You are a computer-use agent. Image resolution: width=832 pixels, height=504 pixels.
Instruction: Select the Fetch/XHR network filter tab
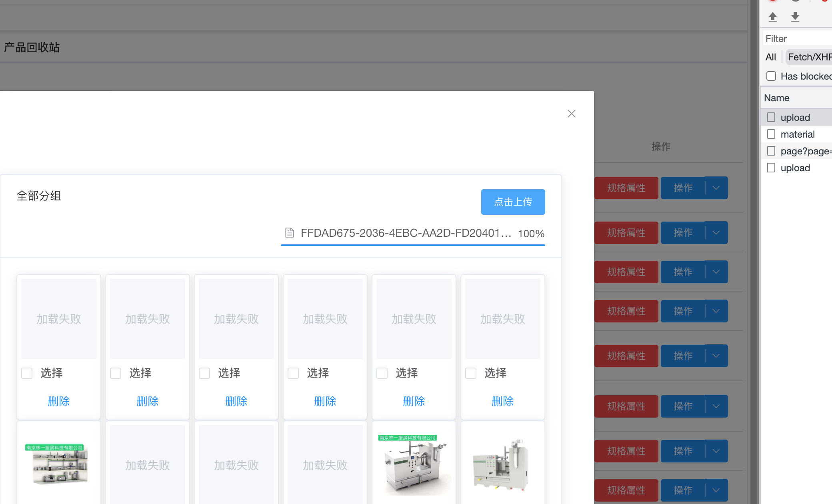[x=809, y=57]
